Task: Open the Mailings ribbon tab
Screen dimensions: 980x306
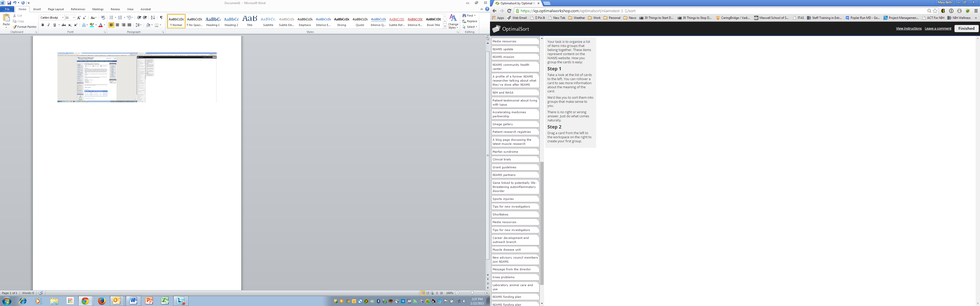Action: [98, 9]
